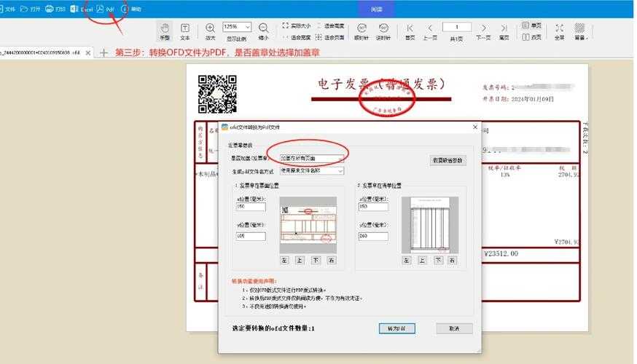Go to 首页 first page
Screen dimensions: 637x364
[410, 31]
